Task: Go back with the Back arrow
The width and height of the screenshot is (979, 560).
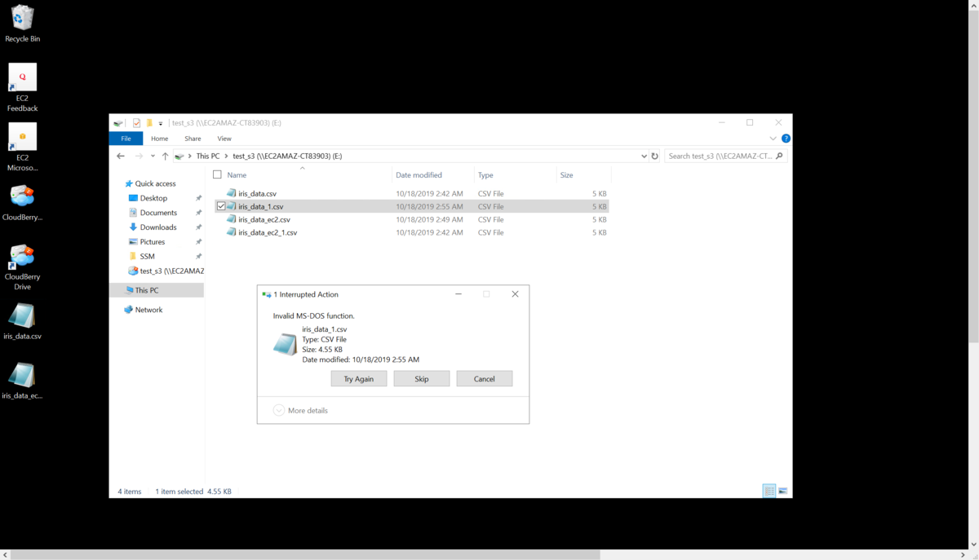Action: 121,156
